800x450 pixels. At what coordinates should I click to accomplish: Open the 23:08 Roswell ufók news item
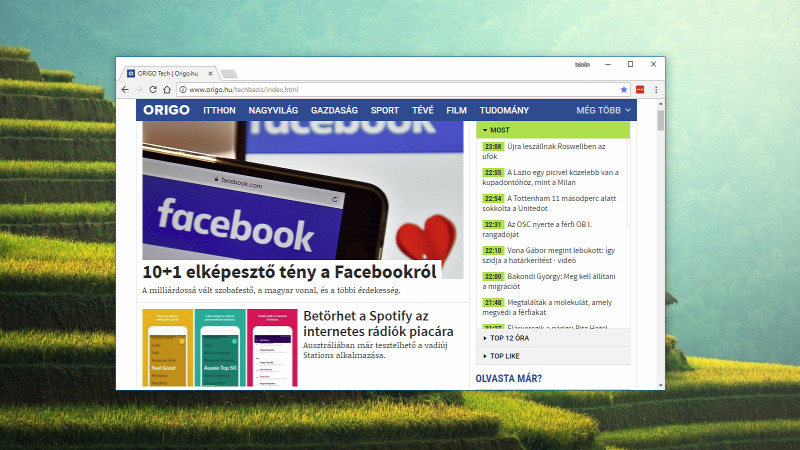coord(544,151)
